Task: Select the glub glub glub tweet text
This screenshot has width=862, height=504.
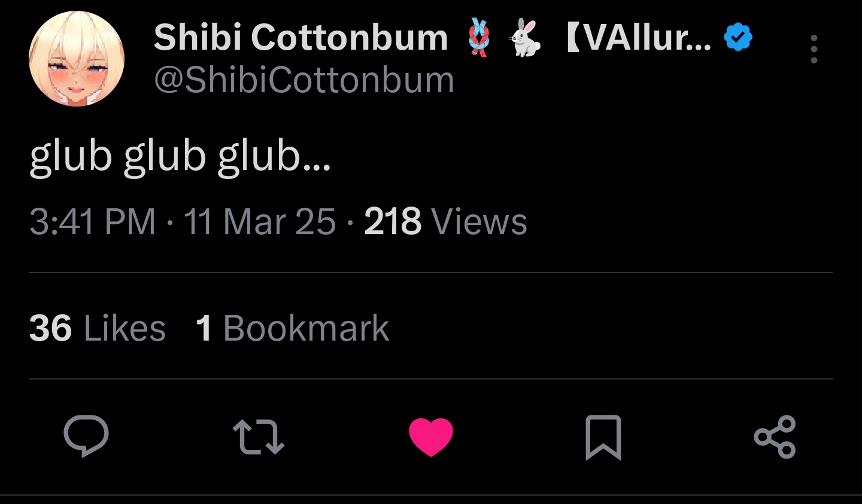Action: (x=180, y=157)
